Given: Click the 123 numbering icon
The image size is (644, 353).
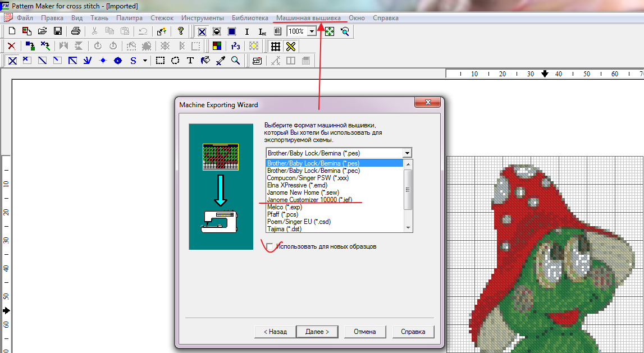Looking at the screenshot, I should point(235,46).
